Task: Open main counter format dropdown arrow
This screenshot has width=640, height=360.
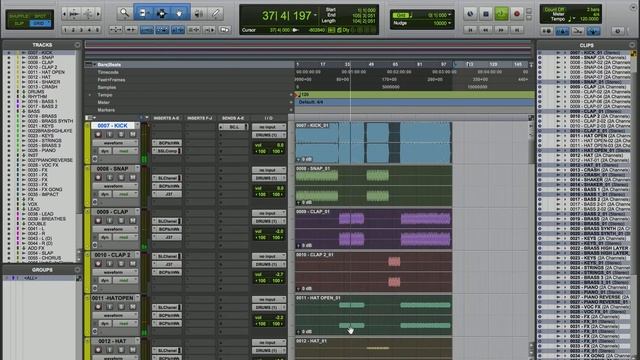Action: (x=315, y=16)
